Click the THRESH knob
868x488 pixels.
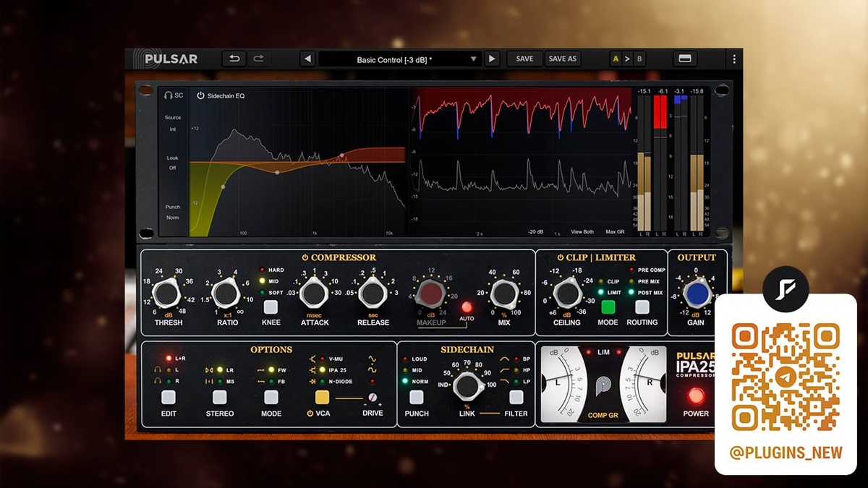[x=166, y=294]
